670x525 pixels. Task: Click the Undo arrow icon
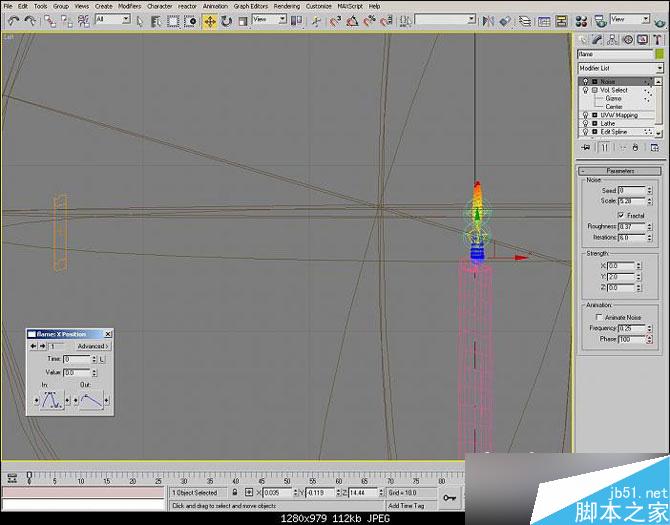[13, 20]
